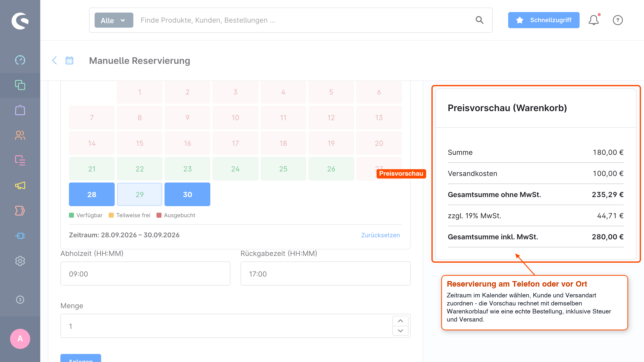Screen dimensions: 644x362
Task: Click the notification bell icon
Action: (x=594, y=20)
